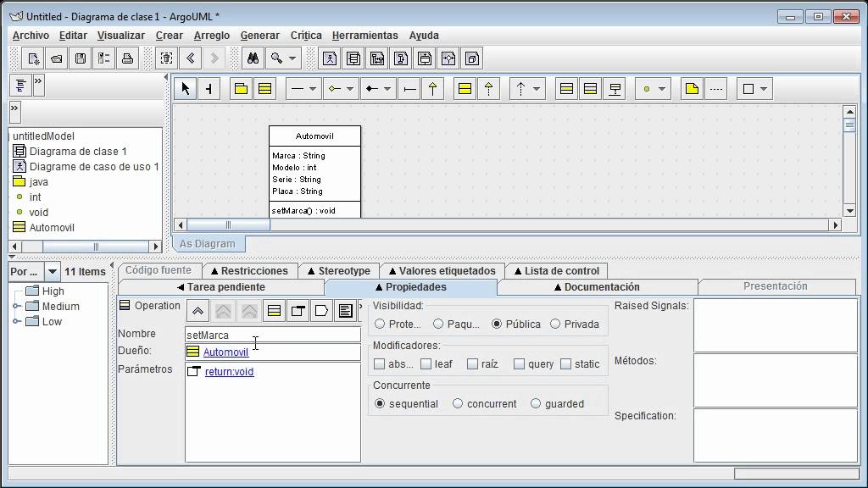Open project properties checklist icon
Viewport: 868px width, 488px height.
point(103,58)
